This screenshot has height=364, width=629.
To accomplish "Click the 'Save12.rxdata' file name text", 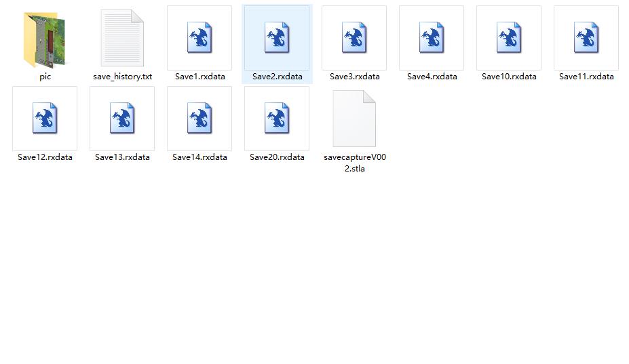I will click(45, 157).
